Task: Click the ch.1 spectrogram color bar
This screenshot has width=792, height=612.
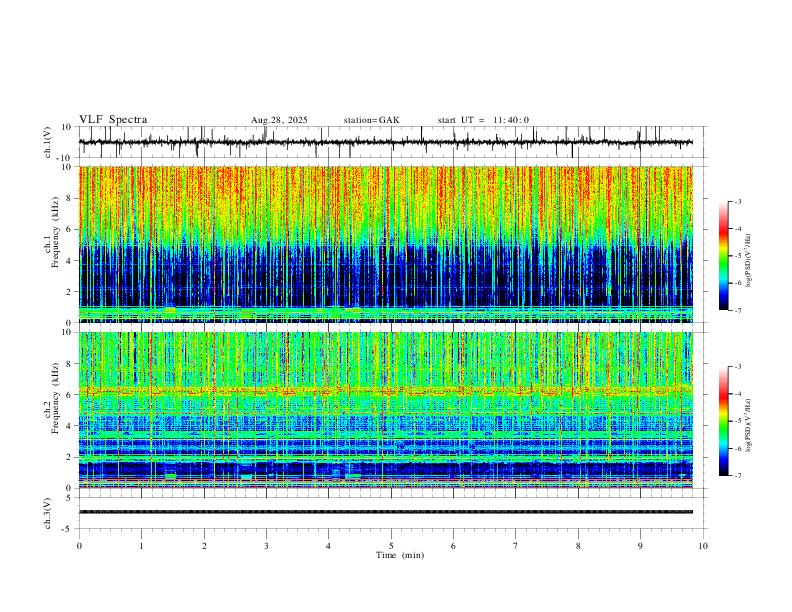Action: [x=723, y=256]
